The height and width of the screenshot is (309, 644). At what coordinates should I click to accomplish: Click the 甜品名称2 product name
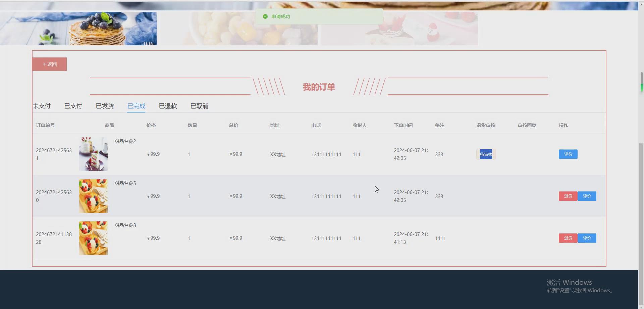125,141
